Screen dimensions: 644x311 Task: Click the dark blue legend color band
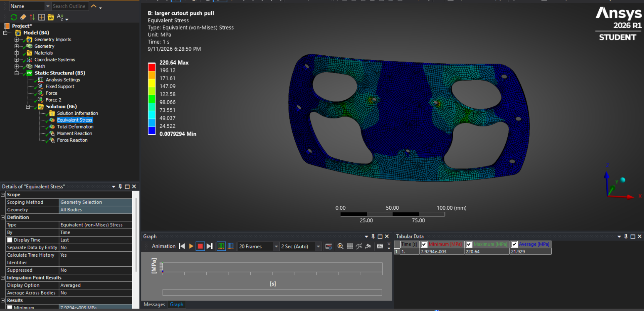click(152, 131)
